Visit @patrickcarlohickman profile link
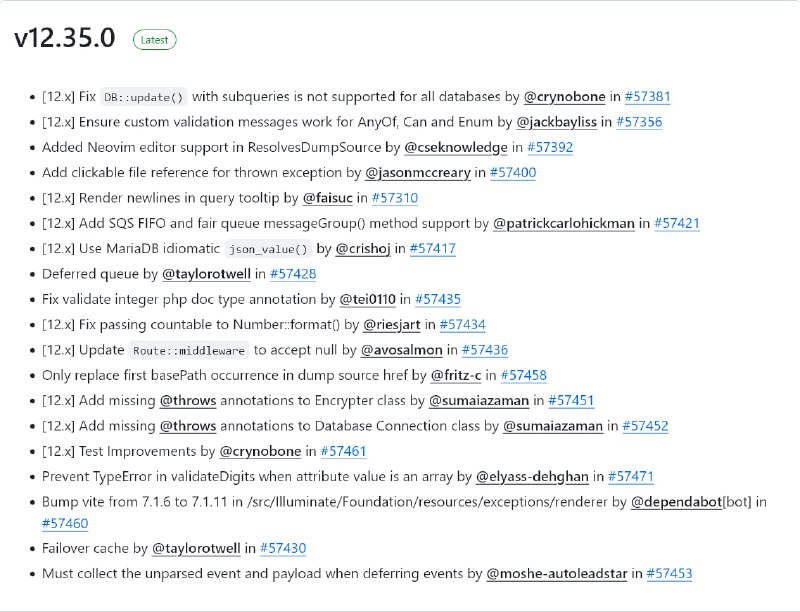The image size is (800, 612). point(564,223)
